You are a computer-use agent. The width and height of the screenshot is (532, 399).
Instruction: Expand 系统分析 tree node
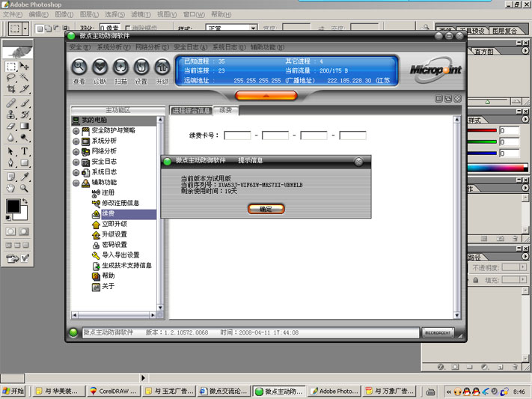[x=76, y=141]
